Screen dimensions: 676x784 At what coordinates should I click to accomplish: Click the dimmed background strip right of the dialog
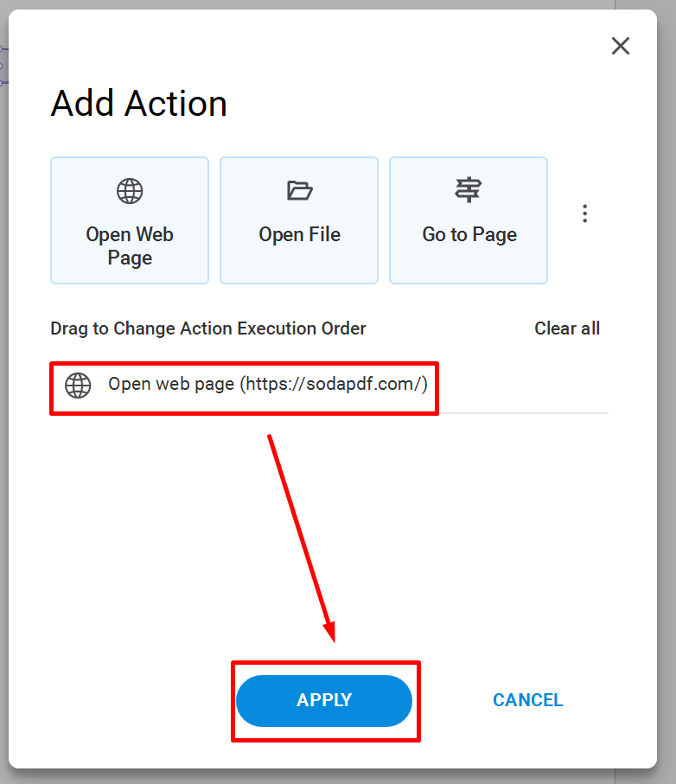point(666,392)
